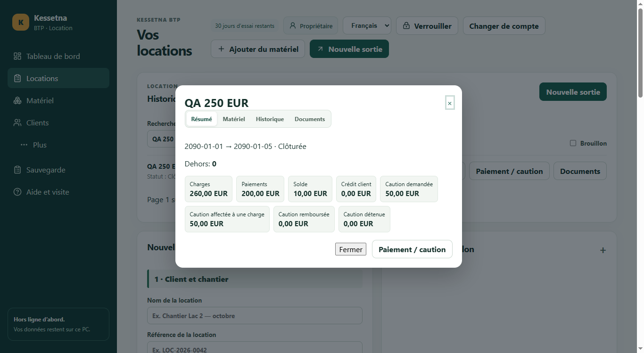Click the arrow icon on Nouvelle sortie
The height and width of the screenshot is (353, 644).
[320, 49]
